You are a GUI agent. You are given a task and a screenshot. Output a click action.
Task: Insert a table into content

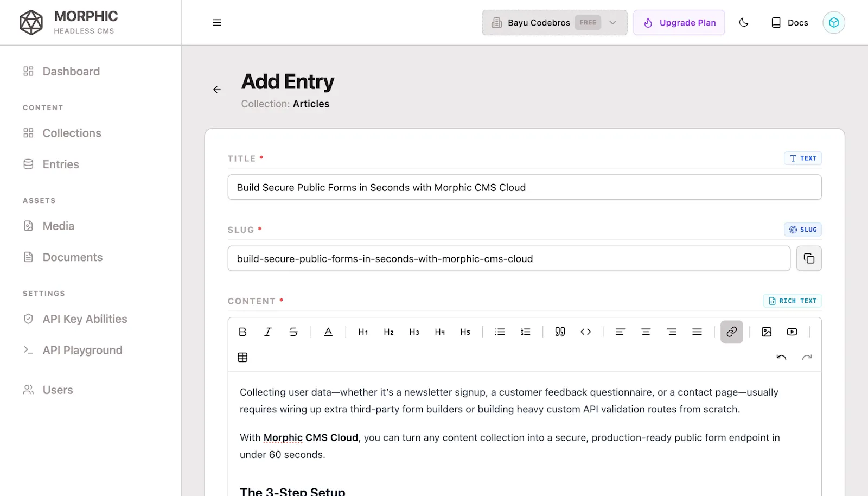click(242, 357)
